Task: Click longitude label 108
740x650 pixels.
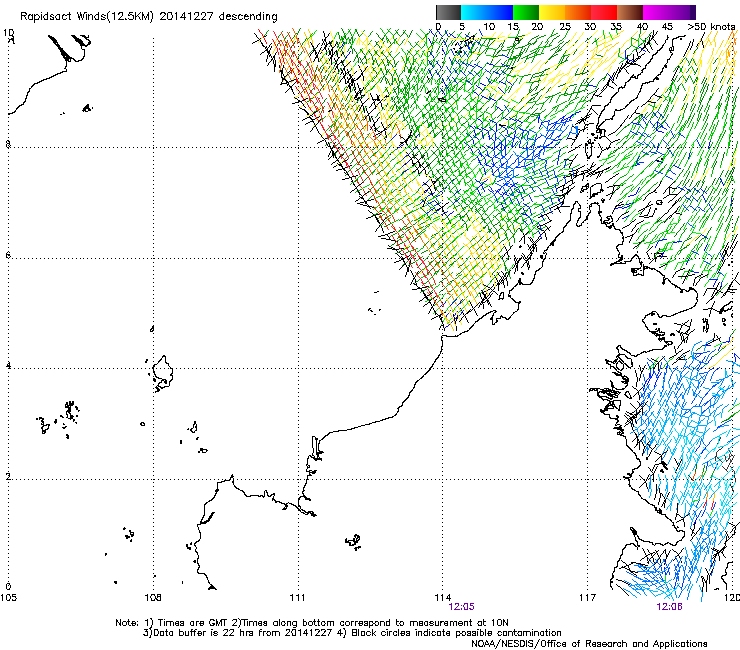Action: click(x=153, y=598)
